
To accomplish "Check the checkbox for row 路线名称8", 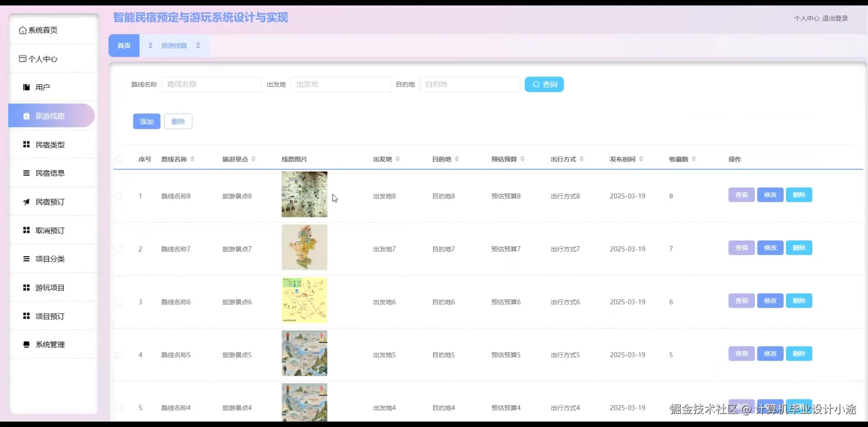I will pos(119,196).
